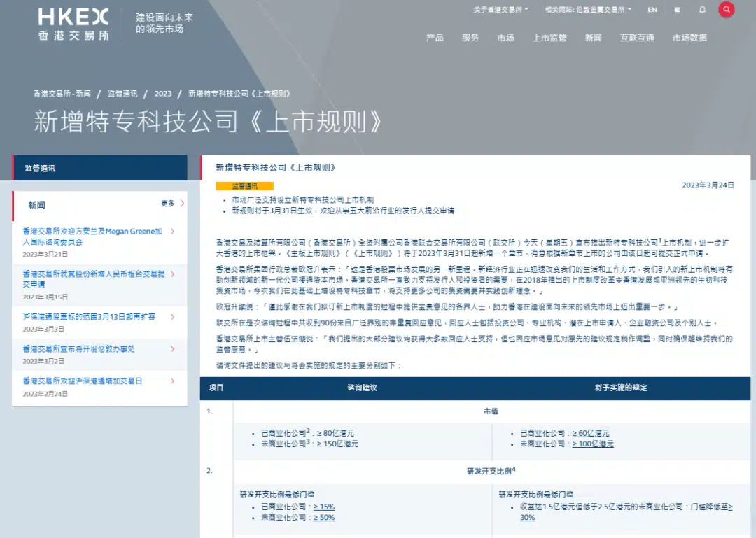Open news 香港交易所欢迎方安兰及Megan Greene加入国际咨询委员会
Screen dimensions: 756x538
[92, 236]
